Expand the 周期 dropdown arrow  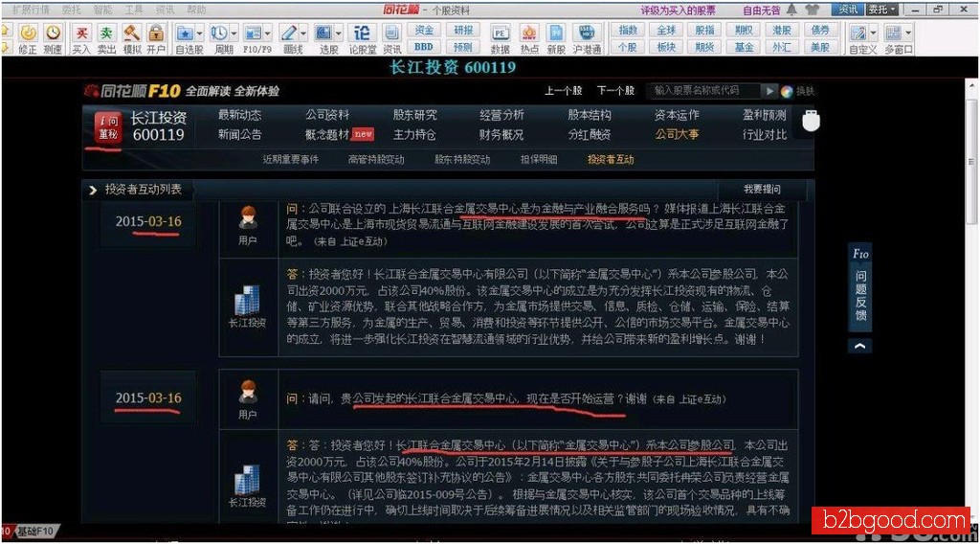[x=234, y=34]
